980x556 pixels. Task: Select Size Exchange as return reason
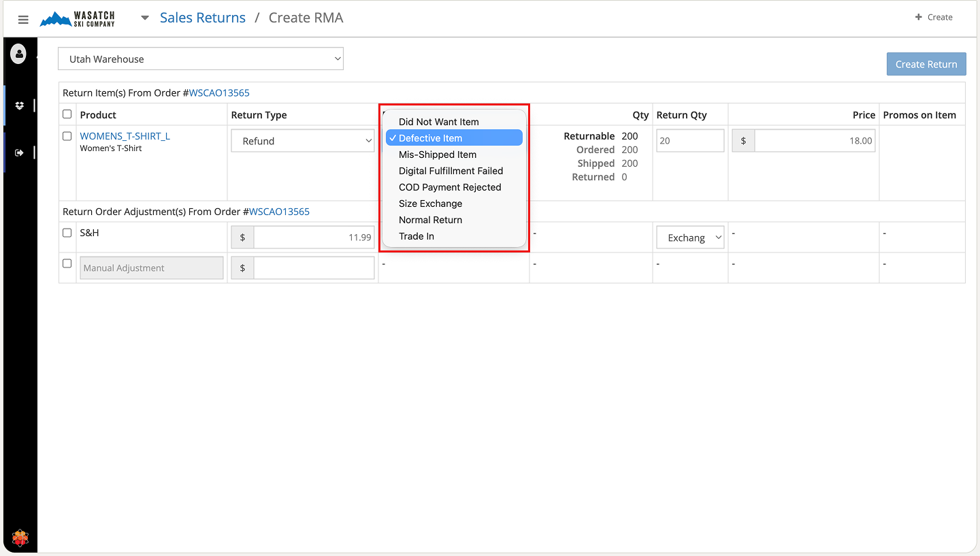click(x=430, y=203)
